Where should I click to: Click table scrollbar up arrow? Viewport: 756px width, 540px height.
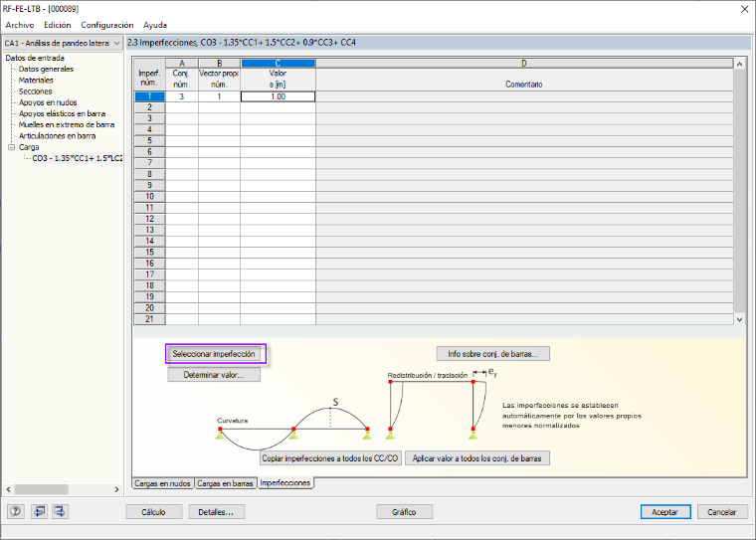click(740, 64)
